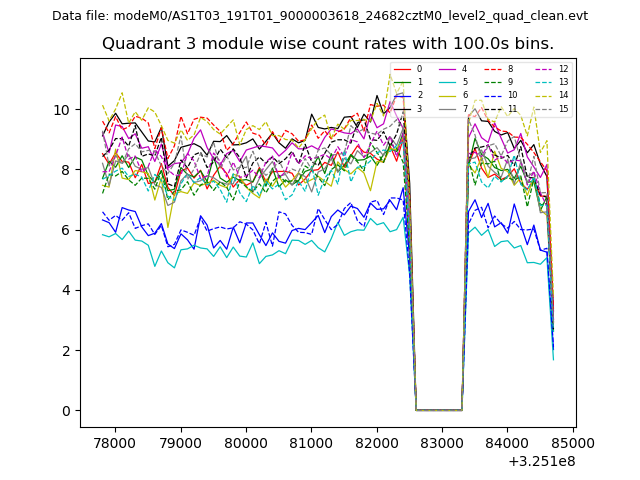Click the data file path text at top

320,16
